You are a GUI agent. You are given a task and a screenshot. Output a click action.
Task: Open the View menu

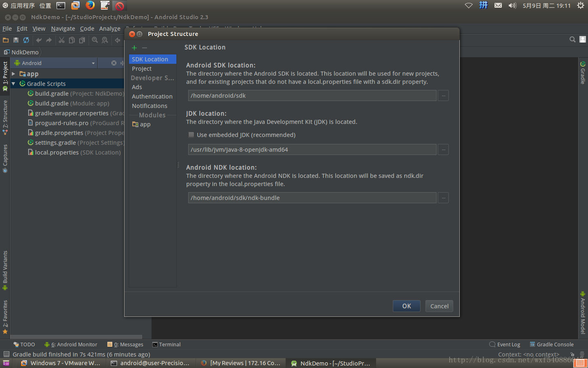coord(39,29)
